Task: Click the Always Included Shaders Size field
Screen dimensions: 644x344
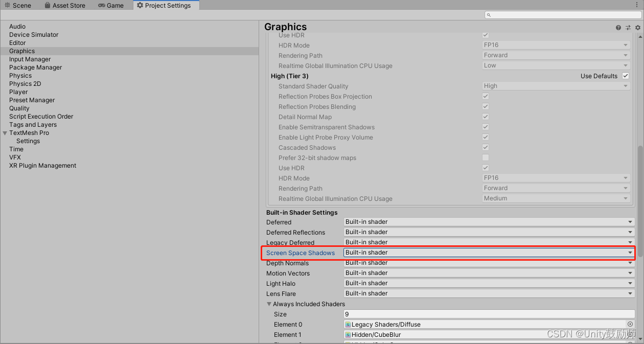Action: point(489,314)
